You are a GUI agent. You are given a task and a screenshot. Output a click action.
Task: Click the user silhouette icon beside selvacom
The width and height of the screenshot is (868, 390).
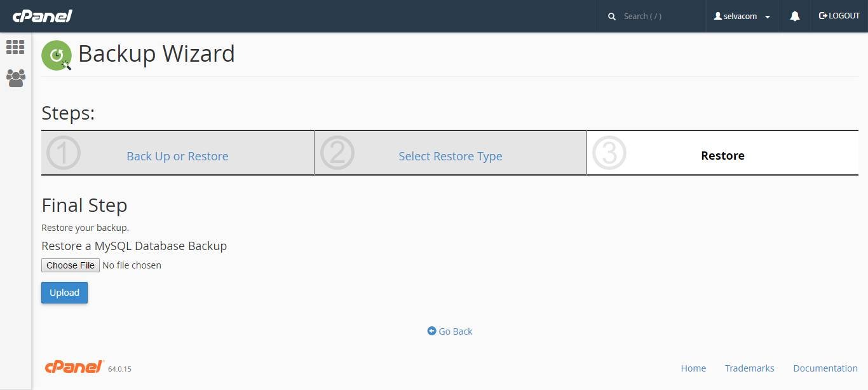point(718,16)
